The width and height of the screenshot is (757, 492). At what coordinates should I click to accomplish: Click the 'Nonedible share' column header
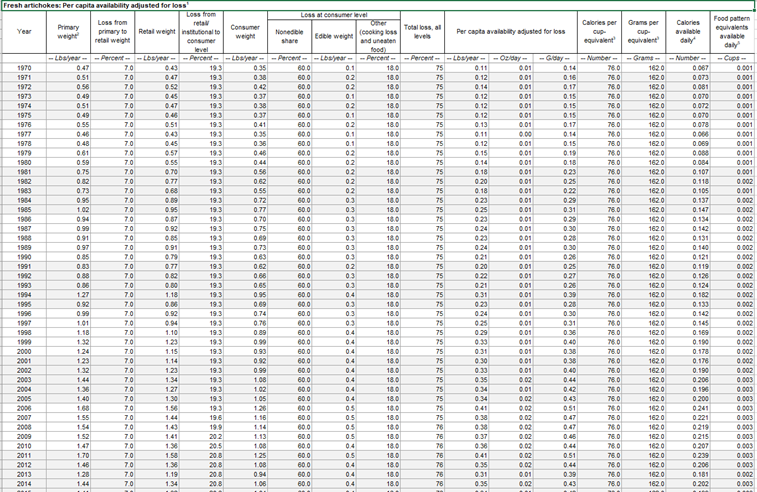click(290, 37)
